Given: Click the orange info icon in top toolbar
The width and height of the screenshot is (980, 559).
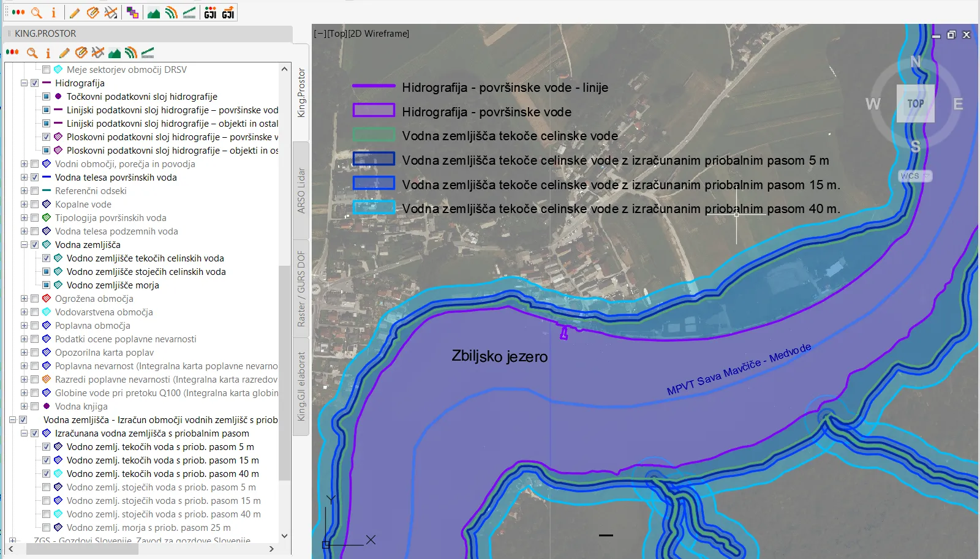Looking at the screenshot, I should 54,13.
